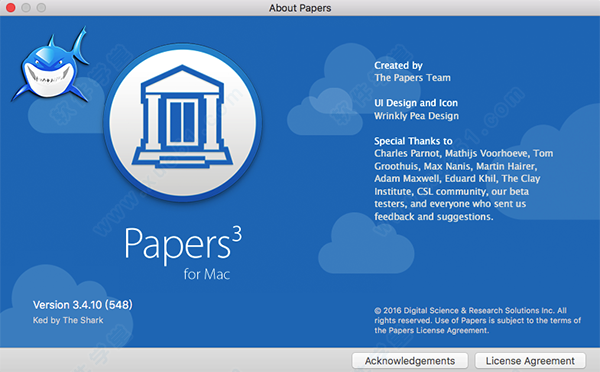Click the 'for Mac' subtitle text
Image resolution: width=600 pixels, height=372 pixels.
click(207, 274)
